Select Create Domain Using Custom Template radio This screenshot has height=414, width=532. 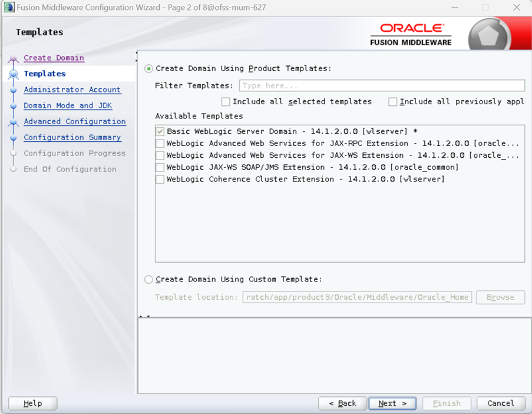point(148,279)
